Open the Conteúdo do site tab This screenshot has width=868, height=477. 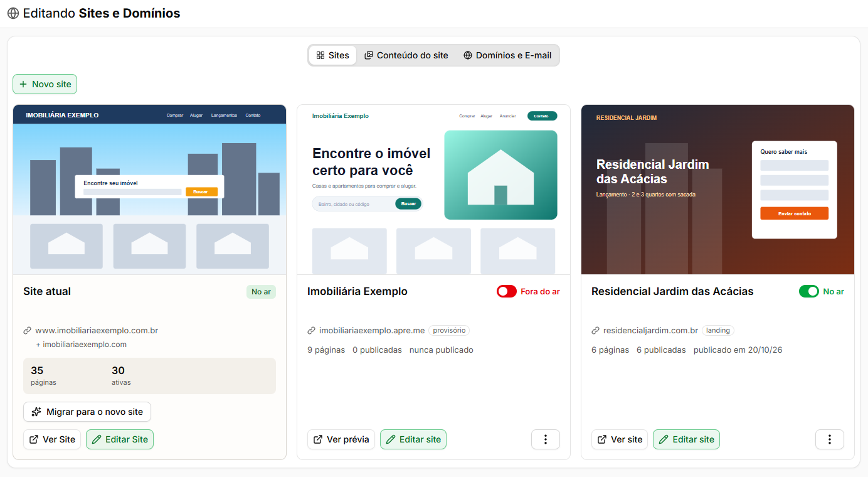point(406,55)
